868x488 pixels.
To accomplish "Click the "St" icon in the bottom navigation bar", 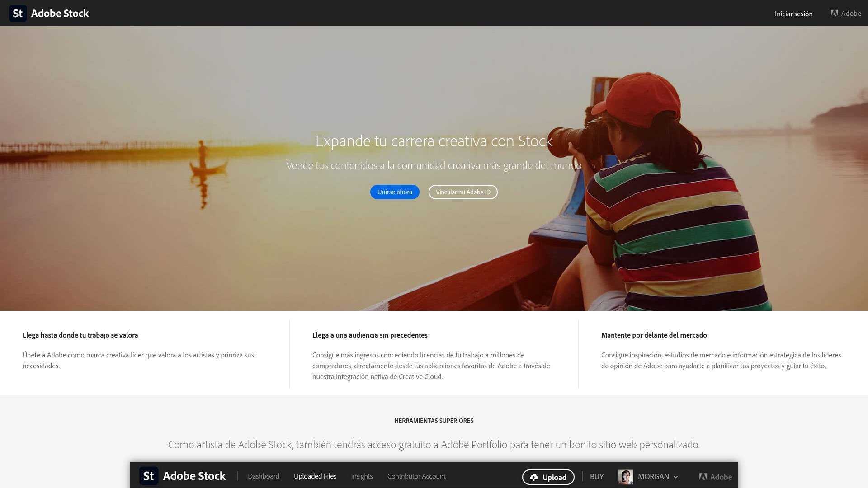I will [x=148, y=476].
